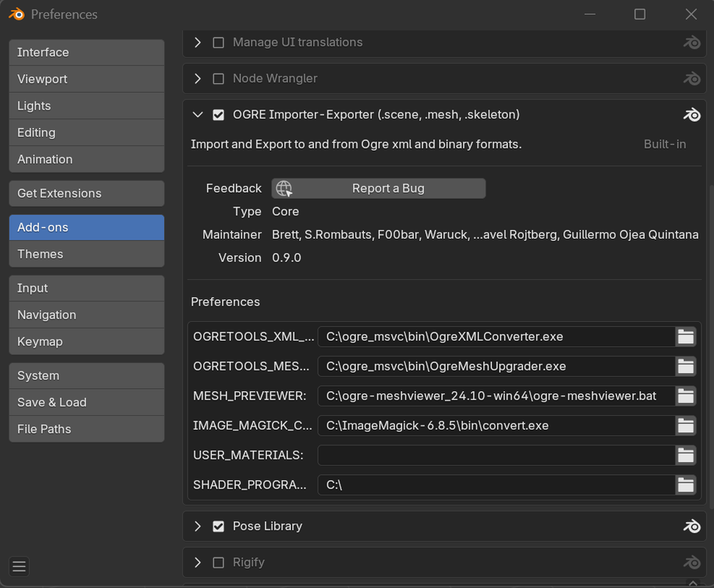Screen dimensions: 714x588
Task: Expand Rigify add-on details
Action: click(x=198, y=562)
